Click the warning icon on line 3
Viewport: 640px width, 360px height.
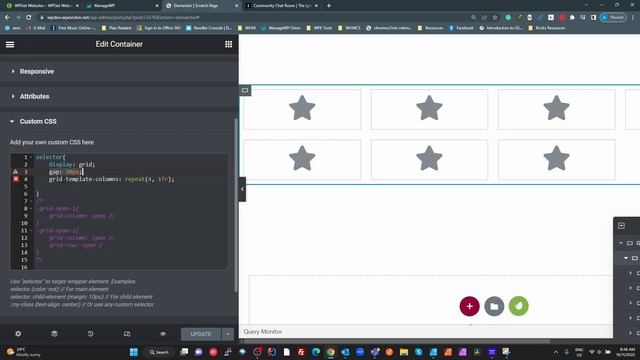(x=16, y=172)
